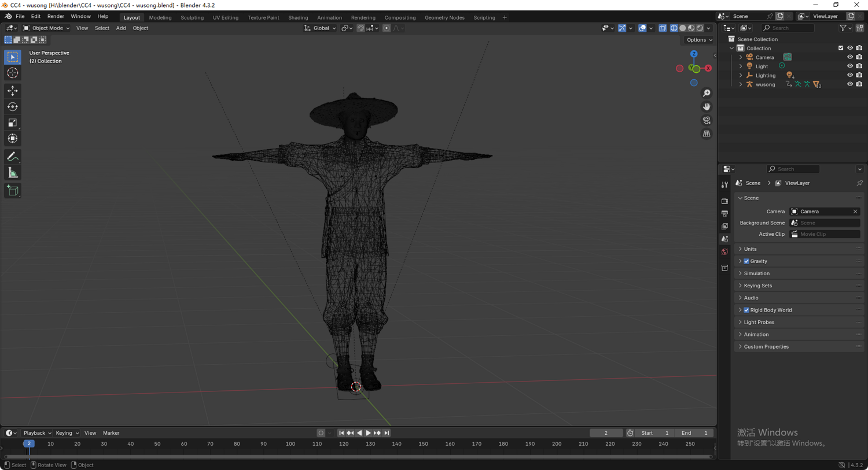The height and width of the screenshot is (470, 868).
Task: Click the End frame field
Action: (x=694, y=433)
